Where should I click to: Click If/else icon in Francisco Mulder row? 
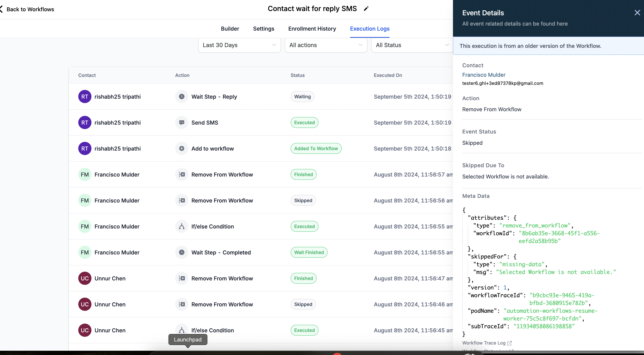[182, 227]
